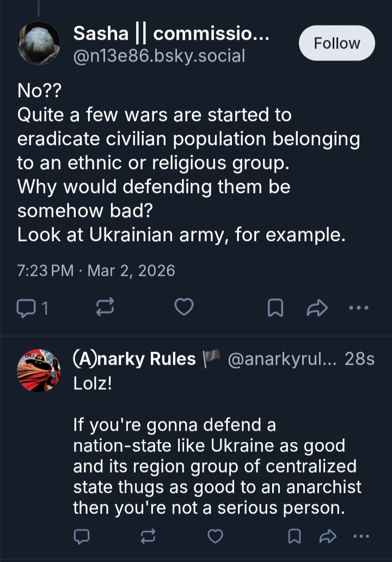Like Sasha's post with heart icon
Screen dimensions: 392x562
pos(184,308)
